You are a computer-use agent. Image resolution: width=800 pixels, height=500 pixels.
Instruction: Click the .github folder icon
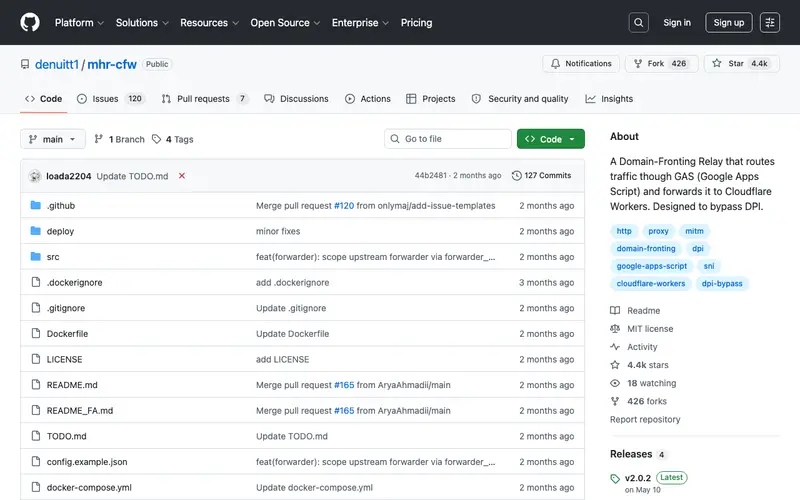(x=36, y=205)
